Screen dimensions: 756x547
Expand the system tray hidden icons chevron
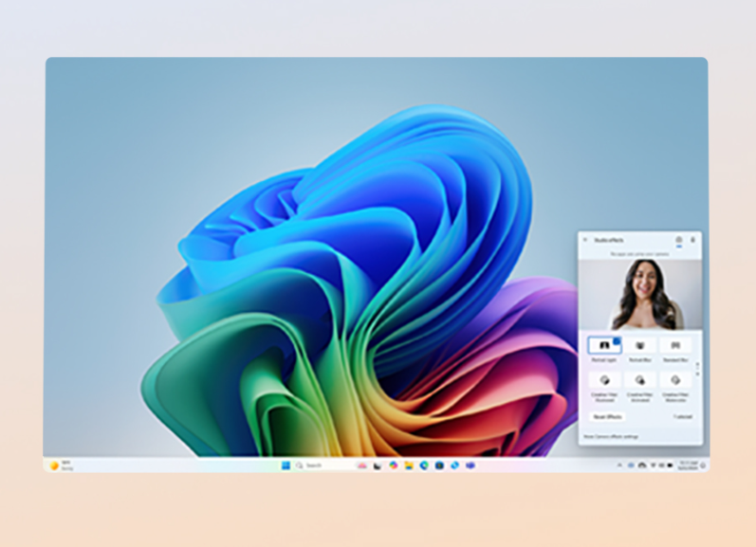point(619,465)
